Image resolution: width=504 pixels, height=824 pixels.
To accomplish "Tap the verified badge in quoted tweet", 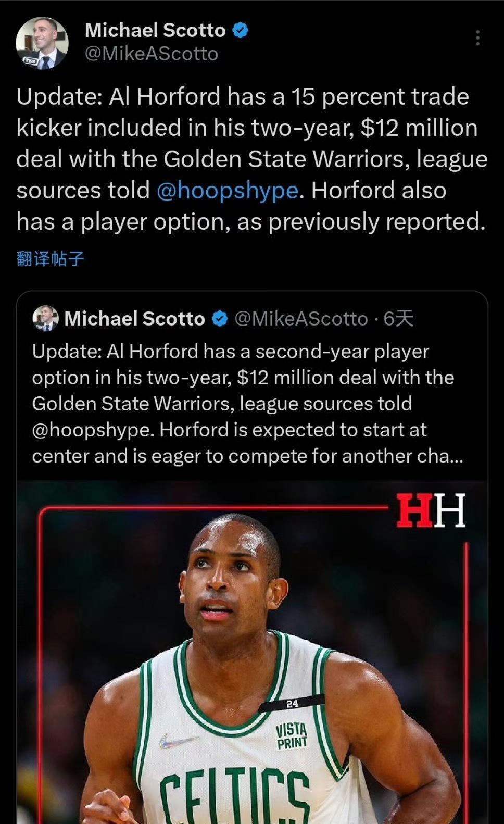I will coord(220,319).
